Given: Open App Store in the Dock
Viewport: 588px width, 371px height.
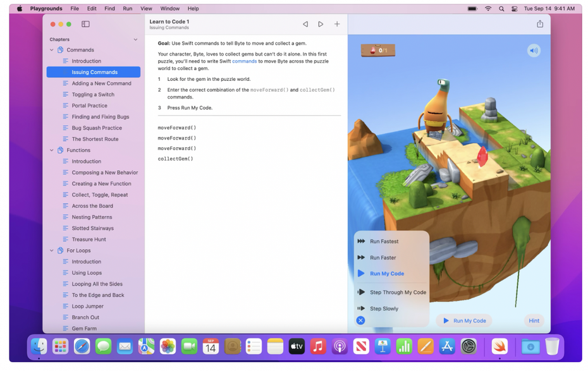Looking at the screenshot, I should [x=448, y=346].
